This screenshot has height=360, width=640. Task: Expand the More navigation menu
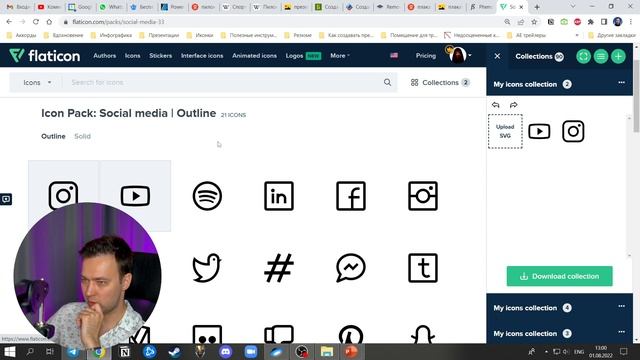pyautogui.click(x=340, y=56)
